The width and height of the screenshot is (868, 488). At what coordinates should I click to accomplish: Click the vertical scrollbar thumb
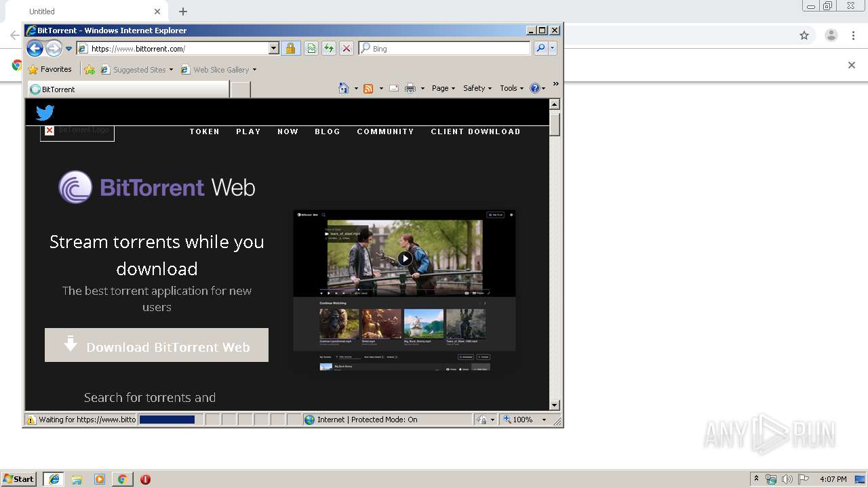pyautogui.click(x=554, y=125)
